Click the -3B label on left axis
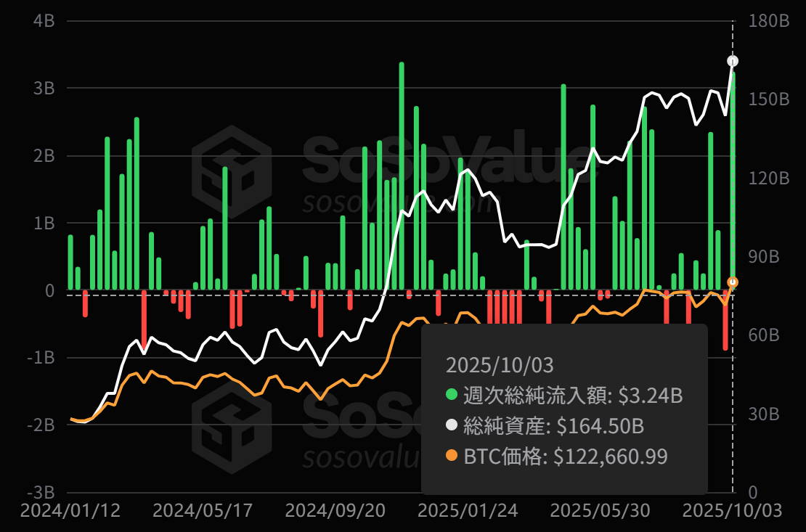 pyautogui.click(x=41, y=492)
